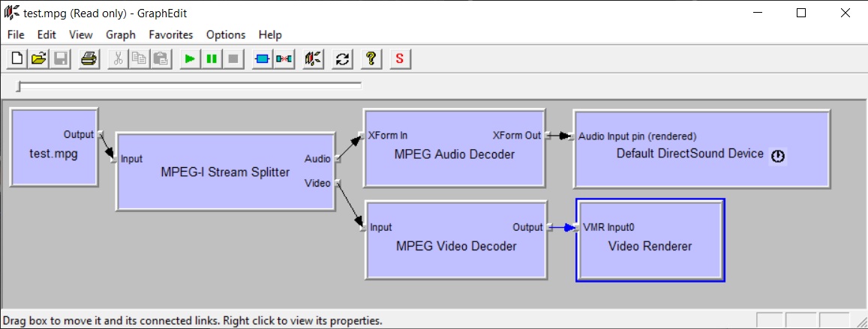Image resolution: width=868 pixels, height=329 pixels.
Task: Click the GraphEdit title bar app icon
Action: pos(11,13)
